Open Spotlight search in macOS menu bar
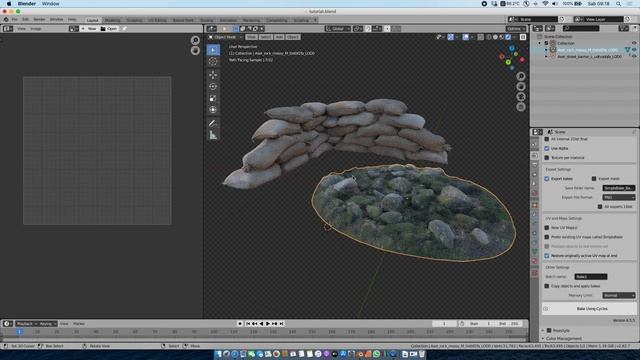 (618, 4)
